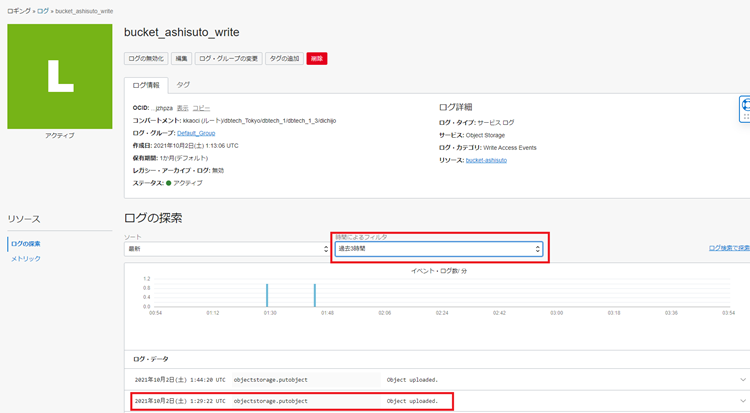The height and width of the screenshot is (413, 750).
Task: Click the ログの無効化 button
Action: click(x=145, y=59)
